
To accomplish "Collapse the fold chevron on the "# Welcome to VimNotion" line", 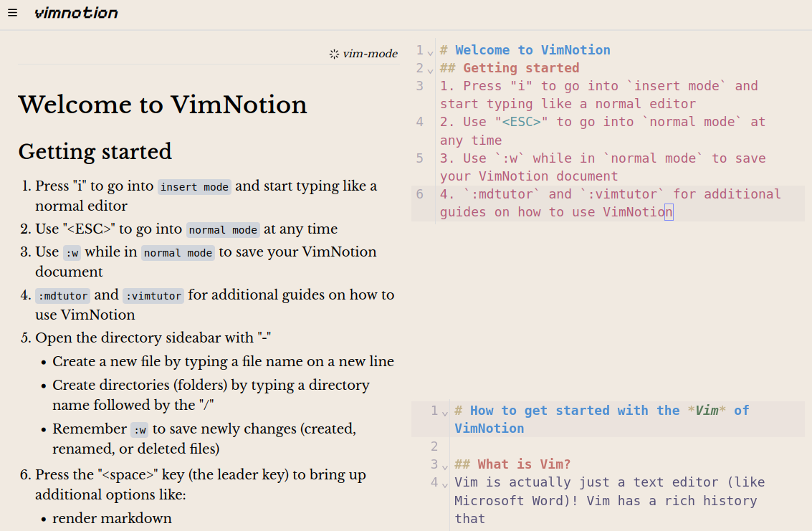I will [430, 52].
